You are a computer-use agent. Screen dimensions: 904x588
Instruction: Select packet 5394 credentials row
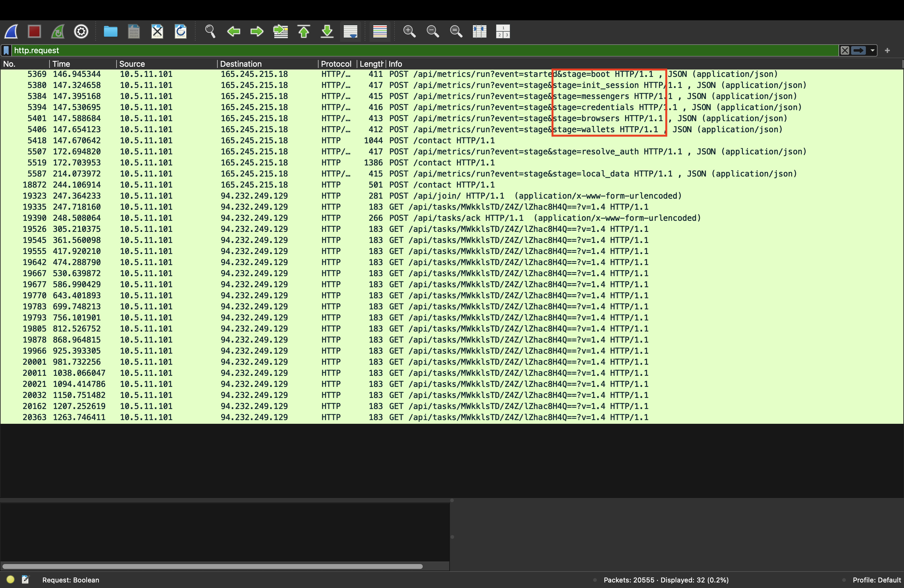tap(452, 108)
